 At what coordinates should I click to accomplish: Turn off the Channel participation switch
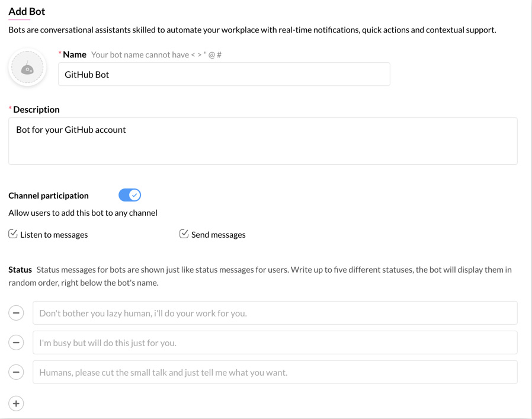tap(130, 195)
